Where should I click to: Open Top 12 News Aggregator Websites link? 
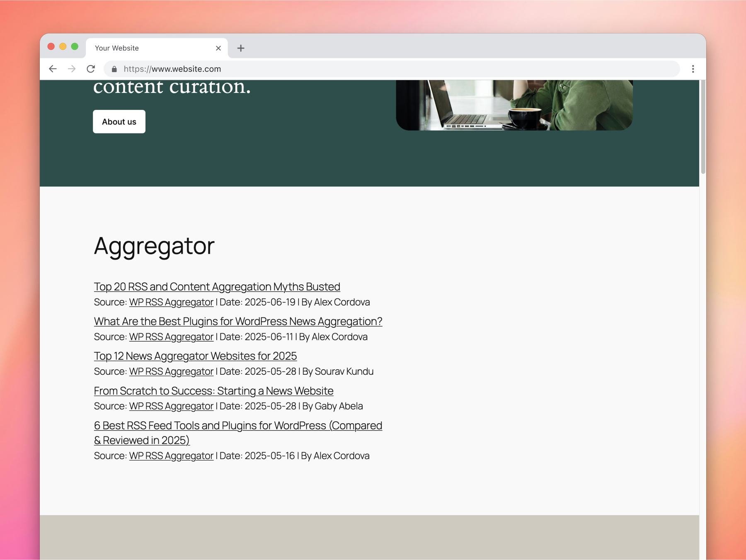196,356
